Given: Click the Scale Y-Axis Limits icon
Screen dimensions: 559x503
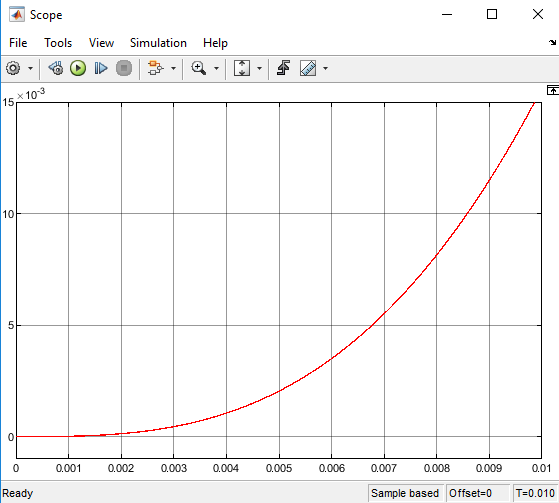Looking at the screenshot, I should (242, 68).
